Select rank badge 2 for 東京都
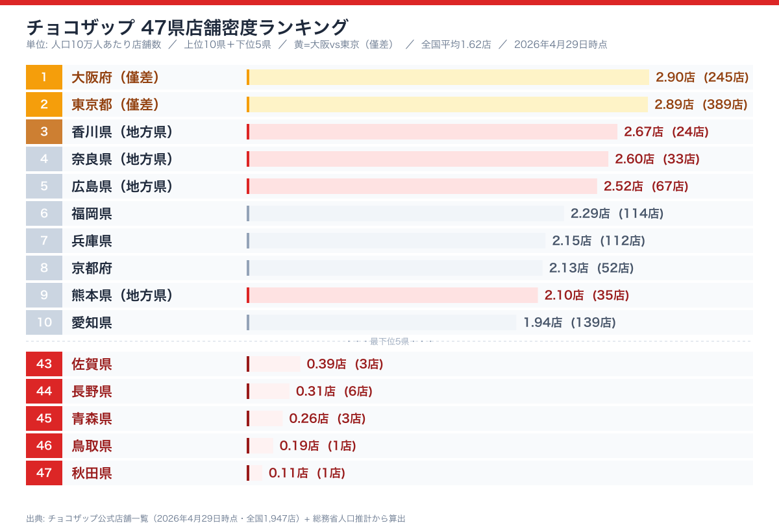 click(44, 104)
